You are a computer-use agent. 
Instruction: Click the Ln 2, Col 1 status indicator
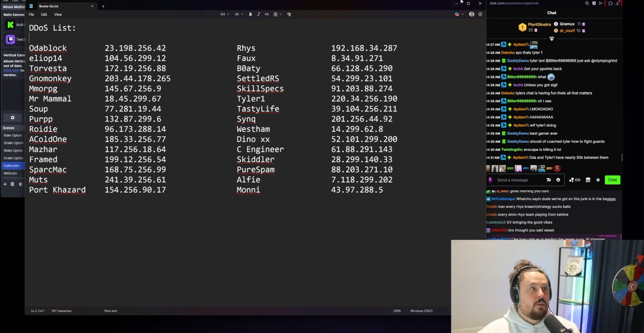click(x=38, y=311)
